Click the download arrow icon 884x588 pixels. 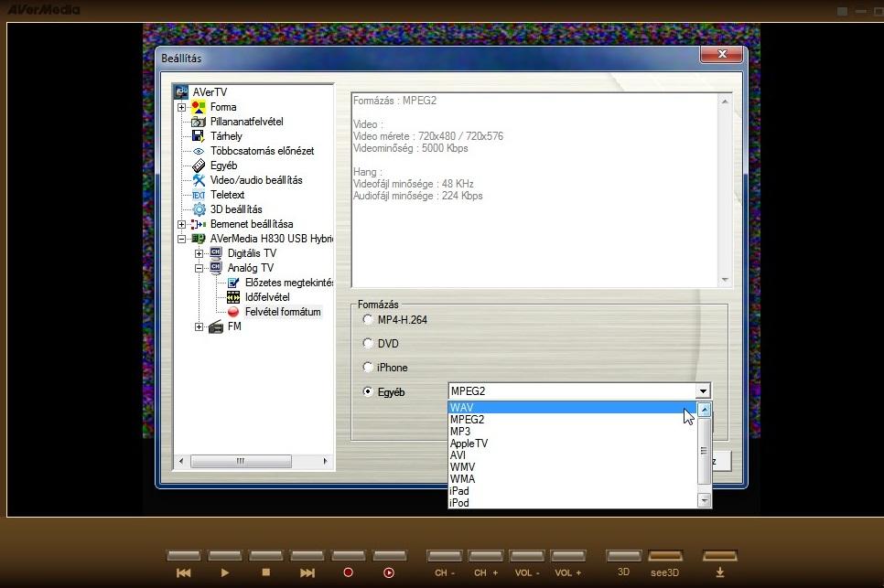720,572
